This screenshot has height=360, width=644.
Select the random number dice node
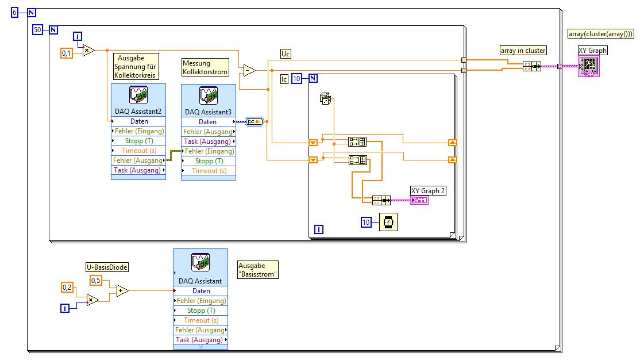click(325, 99)
